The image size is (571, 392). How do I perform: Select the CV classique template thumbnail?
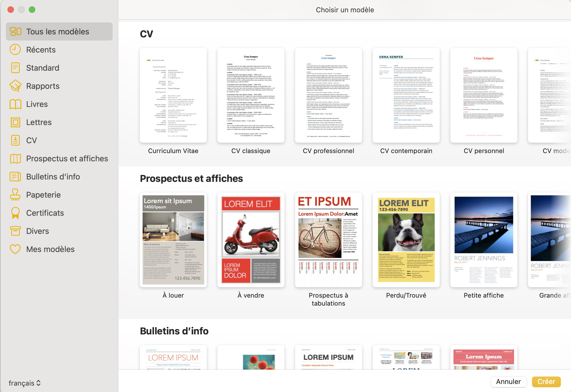pos(251,95)
